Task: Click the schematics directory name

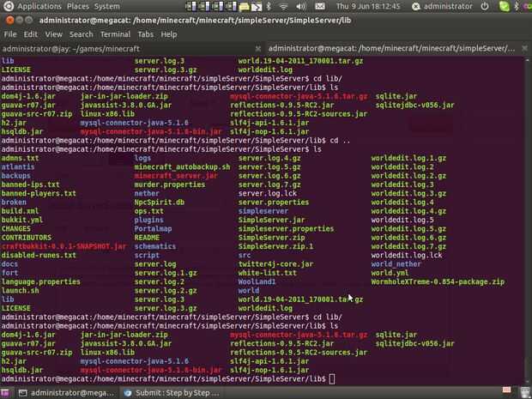Action: point(155,246)
